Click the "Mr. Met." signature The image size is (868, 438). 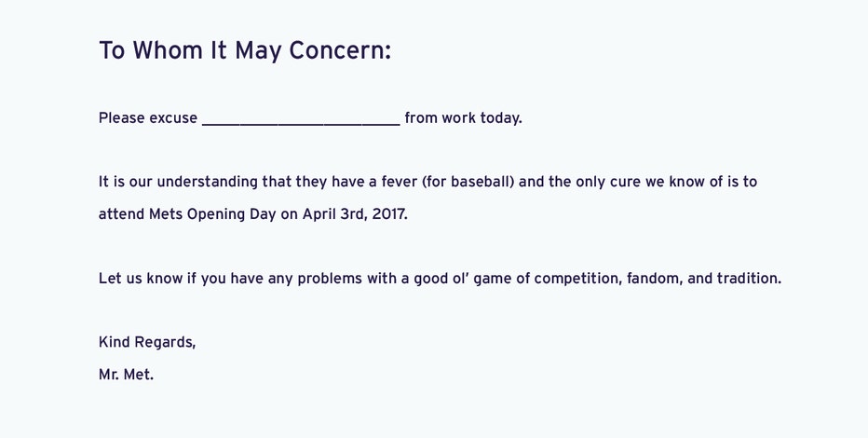point(127,375)
